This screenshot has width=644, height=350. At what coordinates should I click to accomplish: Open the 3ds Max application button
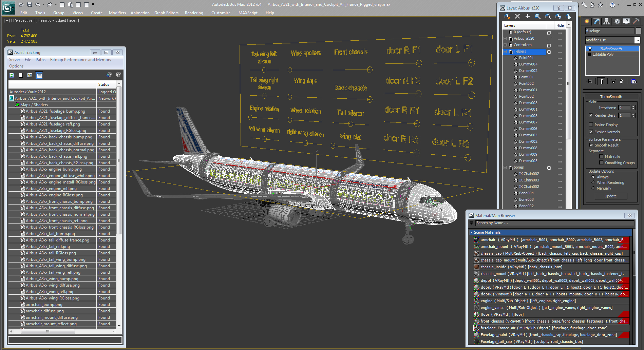[8, 8]
